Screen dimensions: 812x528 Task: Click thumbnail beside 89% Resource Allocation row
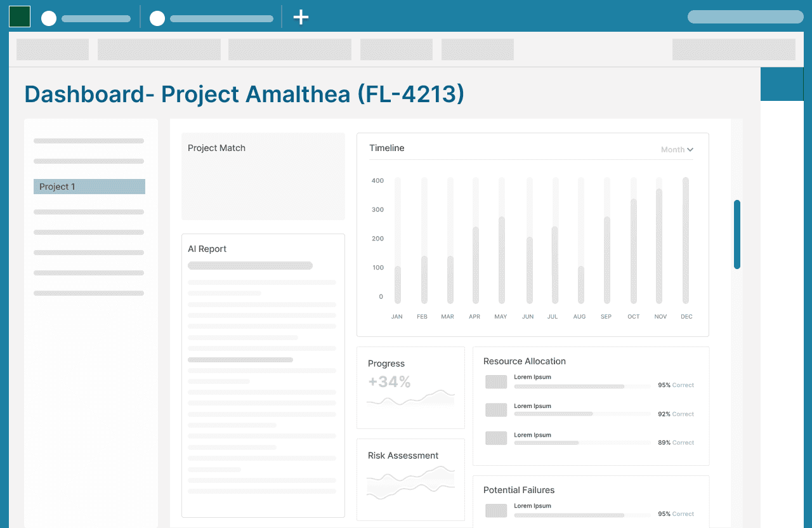(x=496, y=438)
